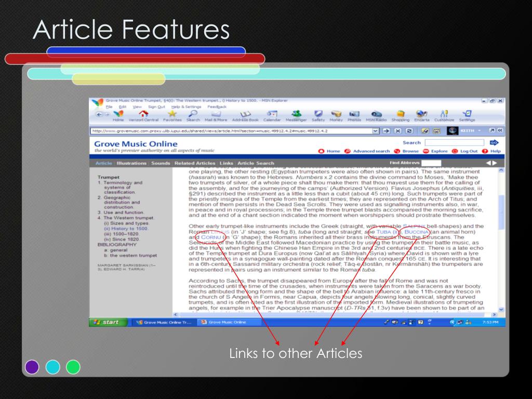Click the Go arrow beside address bar

387,130
